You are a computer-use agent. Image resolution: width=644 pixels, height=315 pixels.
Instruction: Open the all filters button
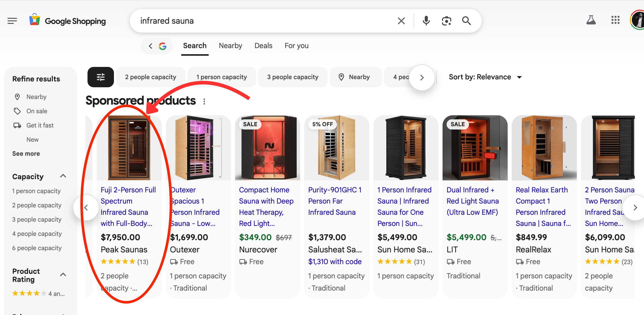coord(100,77)
